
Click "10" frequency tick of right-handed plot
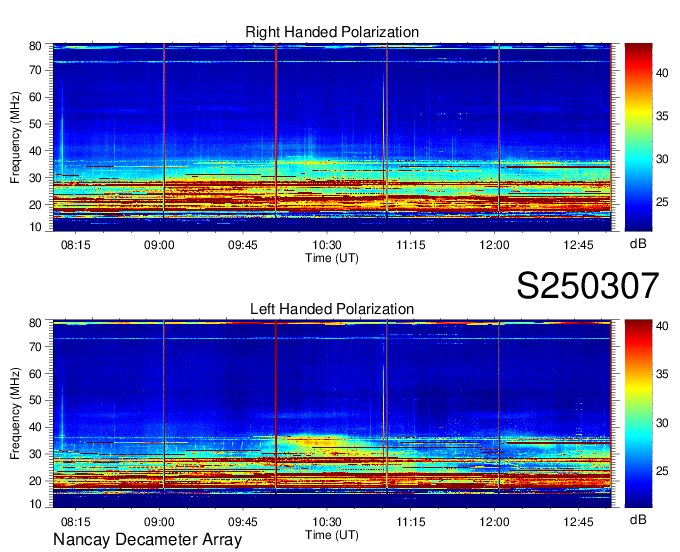(35, 227)
